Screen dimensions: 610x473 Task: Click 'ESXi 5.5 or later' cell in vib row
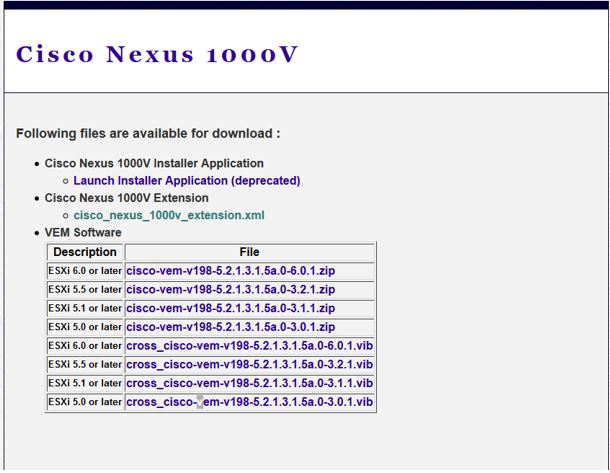point(85,364)
